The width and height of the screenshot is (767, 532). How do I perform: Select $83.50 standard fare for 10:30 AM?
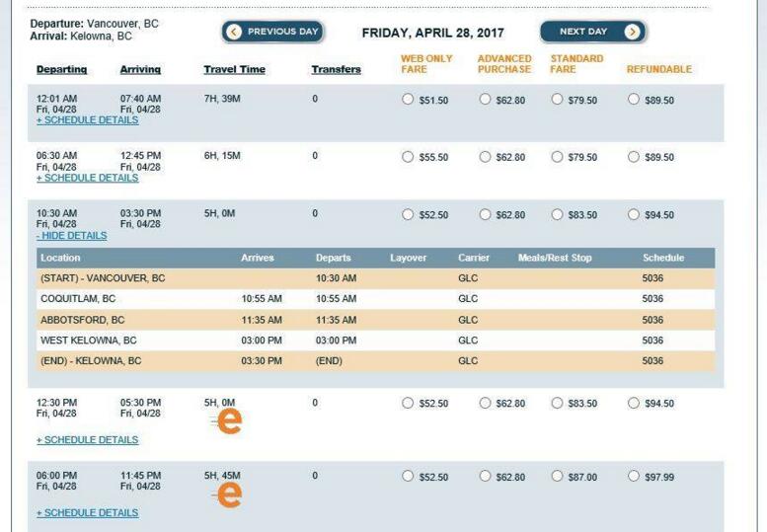(557, 214)
